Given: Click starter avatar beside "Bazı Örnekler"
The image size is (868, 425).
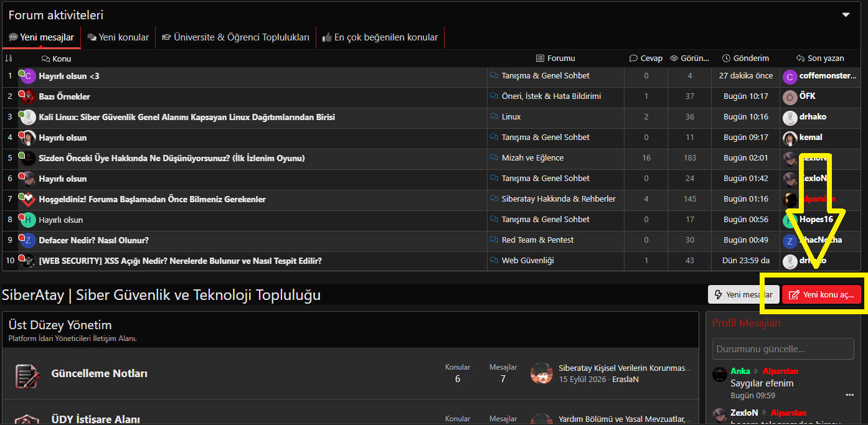Looking at the screenshot, I should pos(27,97).
